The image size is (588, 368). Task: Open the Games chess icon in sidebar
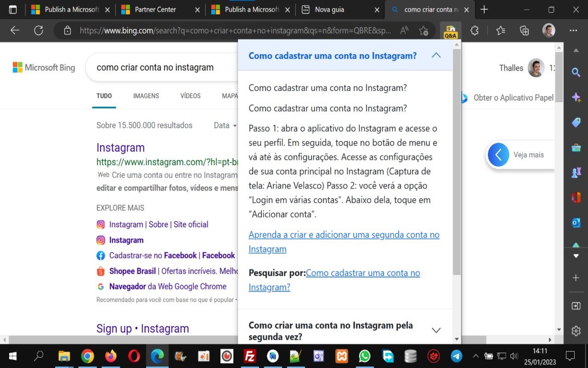(576, 172)
